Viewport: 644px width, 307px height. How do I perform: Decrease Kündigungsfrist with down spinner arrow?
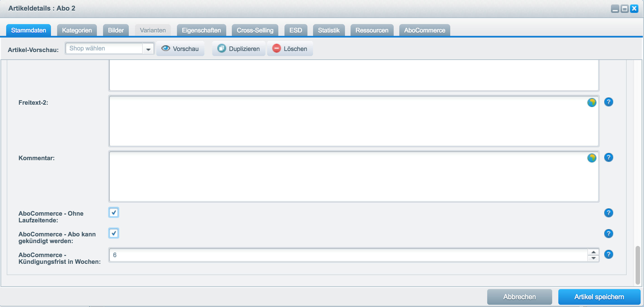click(x=593, y=258)
